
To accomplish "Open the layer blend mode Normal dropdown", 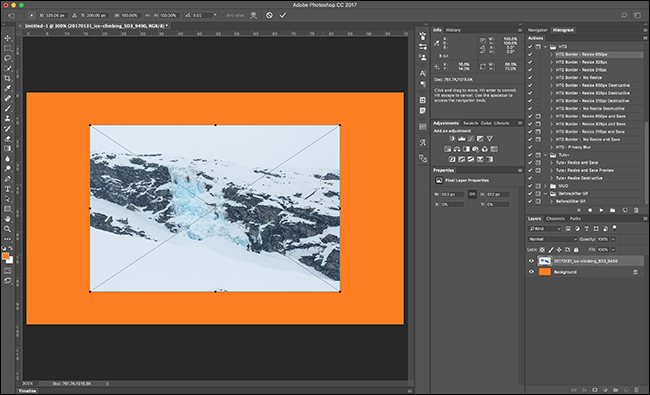I will click(x=552, y=239).
